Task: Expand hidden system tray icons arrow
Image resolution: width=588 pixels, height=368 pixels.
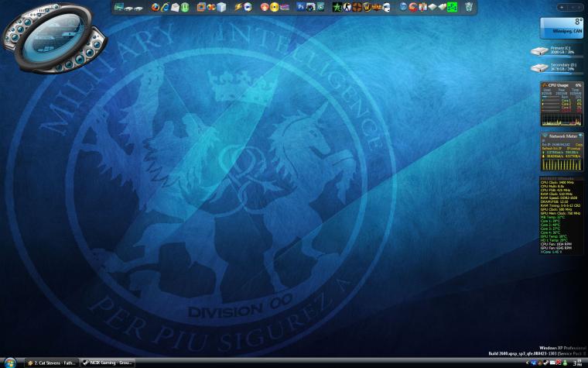Action: pos(527,363)
